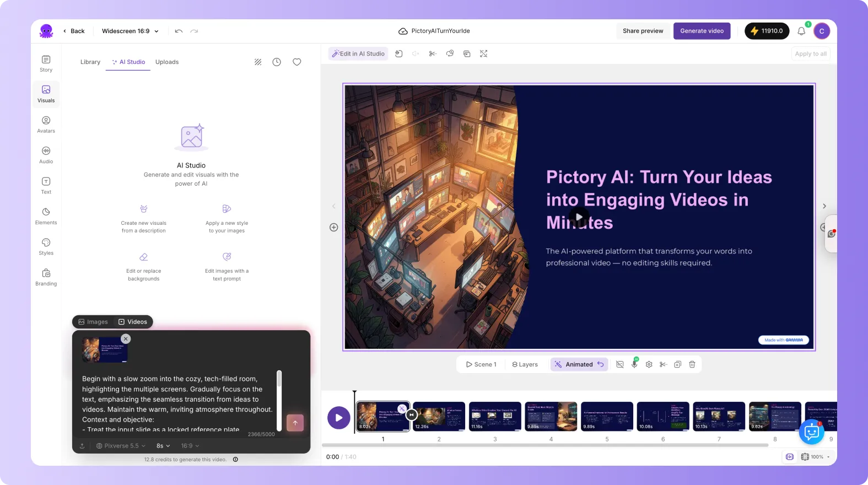The image size is (868, 485).
Task: Open the Audio panel in the sidebar
Action: (46, 155)
